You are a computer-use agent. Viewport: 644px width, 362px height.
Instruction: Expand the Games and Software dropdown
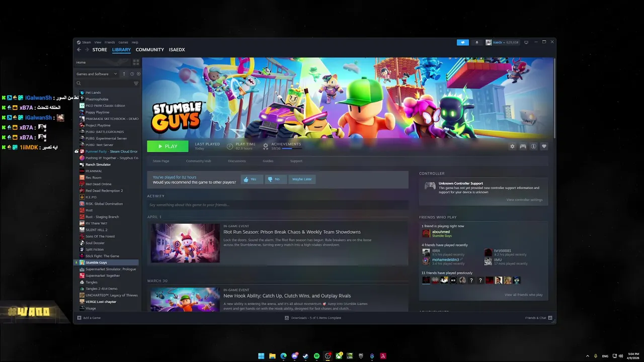97,74
